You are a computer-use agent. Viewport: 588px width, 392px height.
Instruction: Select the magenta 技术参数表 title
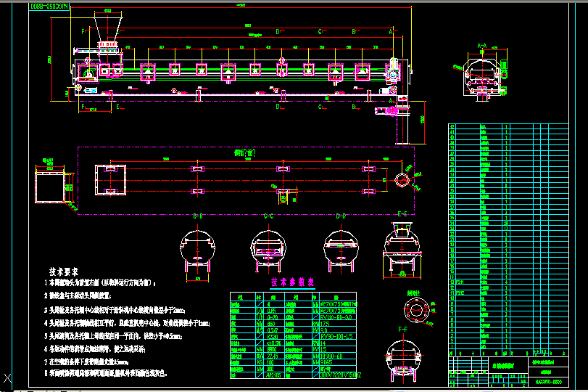[x=292, y=282]
